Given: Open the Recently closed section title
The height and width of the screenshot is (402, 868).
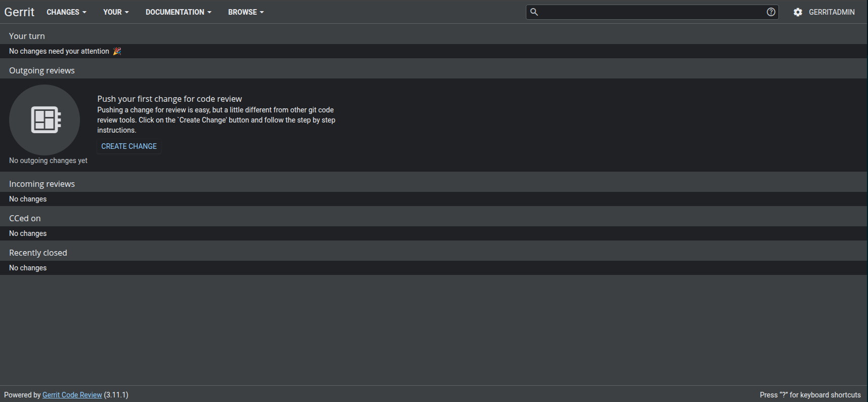Looking at the screenshot, I should [x=38, y=253].
